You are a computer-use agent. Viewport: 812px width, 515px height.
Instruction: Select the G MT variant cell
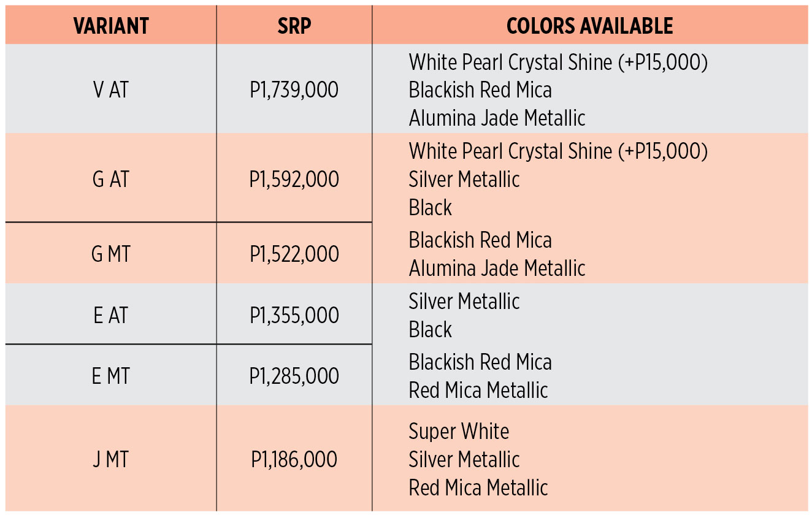(111, 254)
